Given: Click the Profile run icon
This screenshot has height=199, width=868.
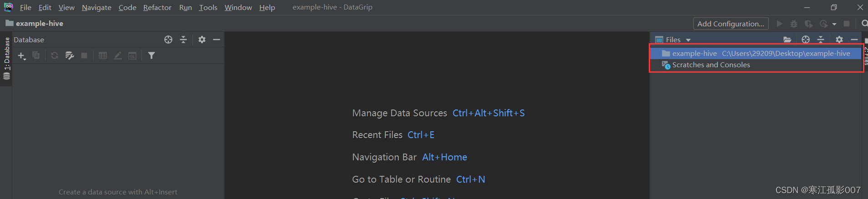Looking at the screenshot, I should pos(824,24).
